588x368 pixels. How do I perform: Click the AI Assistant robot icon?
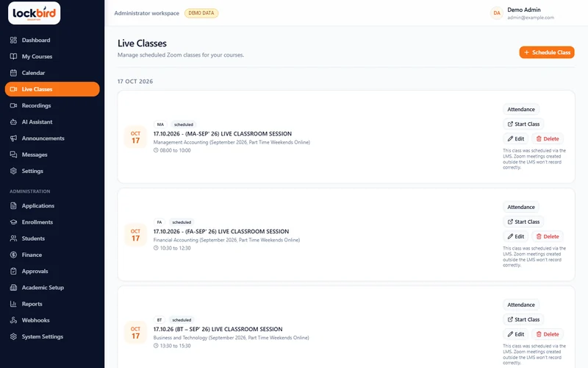13,121
